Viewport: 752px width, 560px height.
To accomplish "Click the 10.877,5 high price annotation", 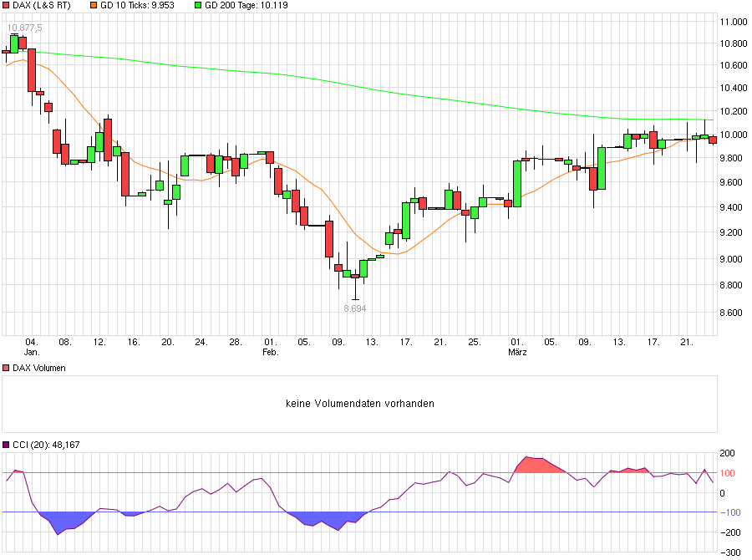I will point(26,28).
